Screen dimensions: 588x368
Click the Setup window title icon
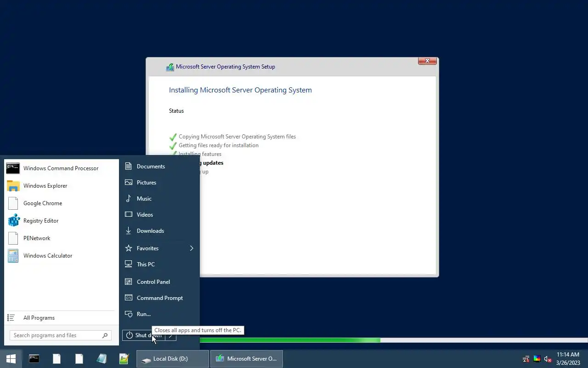click(x=170, y=67)
